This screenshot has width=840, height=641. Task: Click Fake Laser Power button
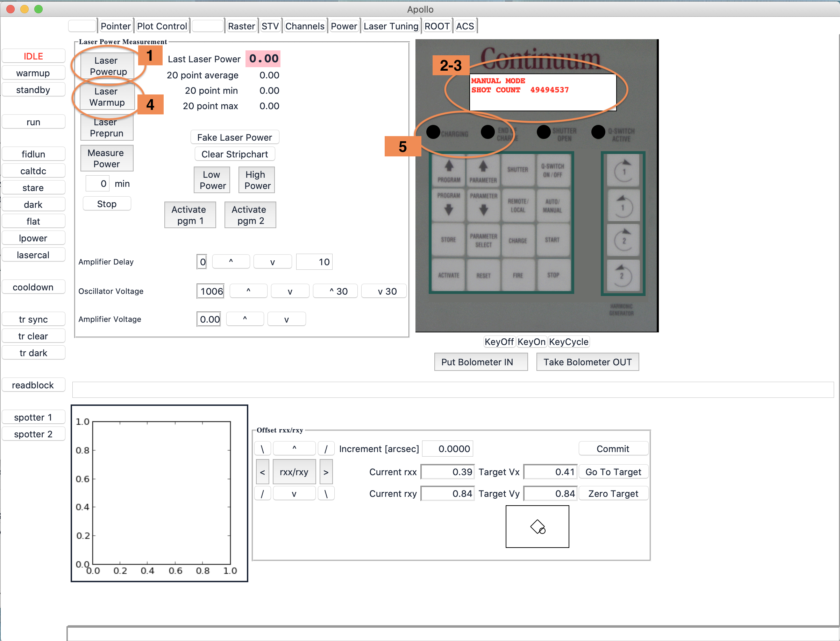point(235,138)
